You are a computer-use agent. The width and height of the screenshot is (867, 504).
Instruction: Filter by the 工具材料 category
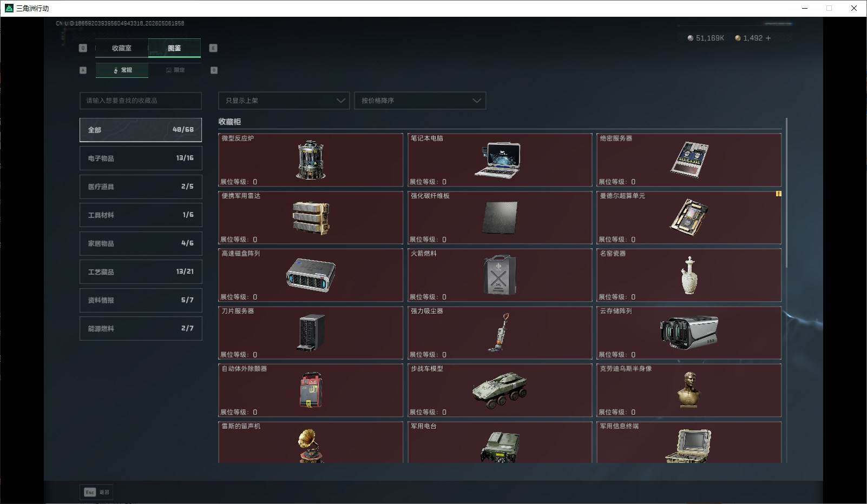[x=141, y=215]
